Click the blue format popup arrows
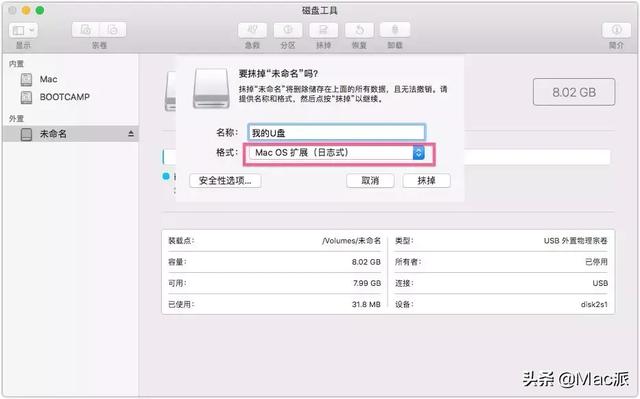The height and width of the screenshot is (399, 640). 418,153
